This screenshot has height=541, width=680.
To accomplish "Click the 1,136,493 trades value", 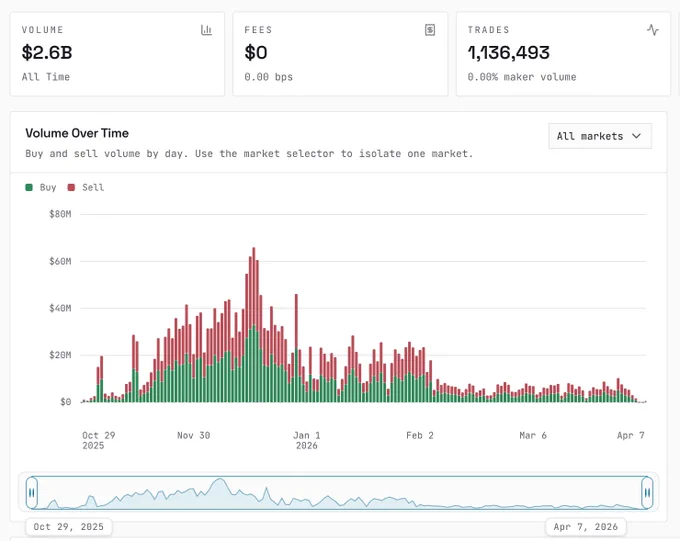I will click(x=509, y=53).
